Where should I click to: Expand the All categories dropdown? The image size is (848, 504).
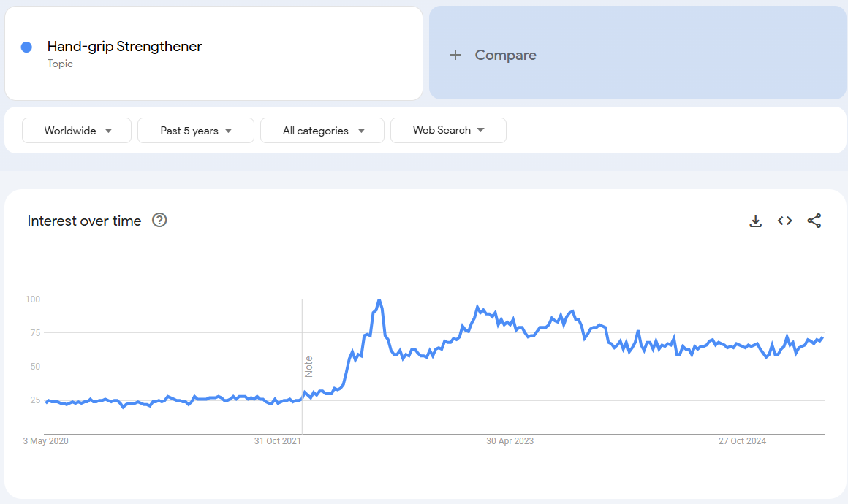pyautogui.click(x=322, y=130)
